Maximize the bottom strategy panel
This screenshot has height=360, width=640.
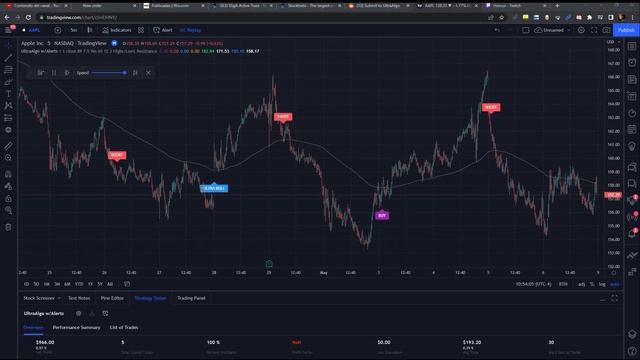coord(615,299)
